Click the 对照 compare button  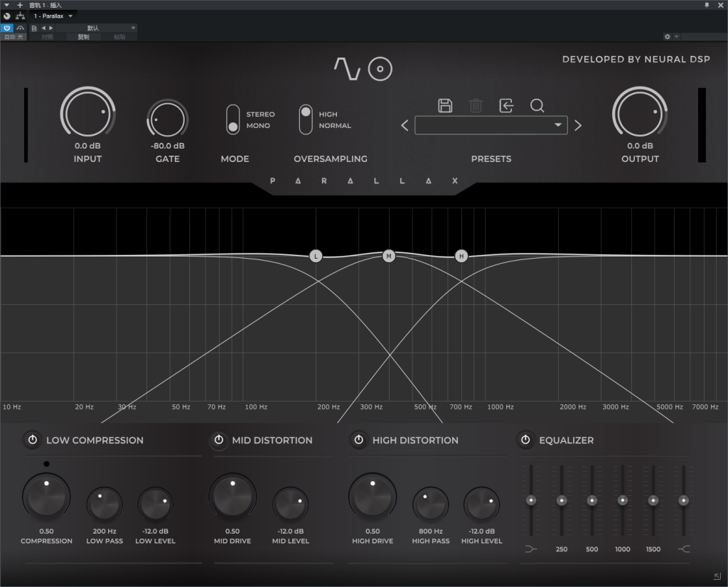click(x=47, y=37)
